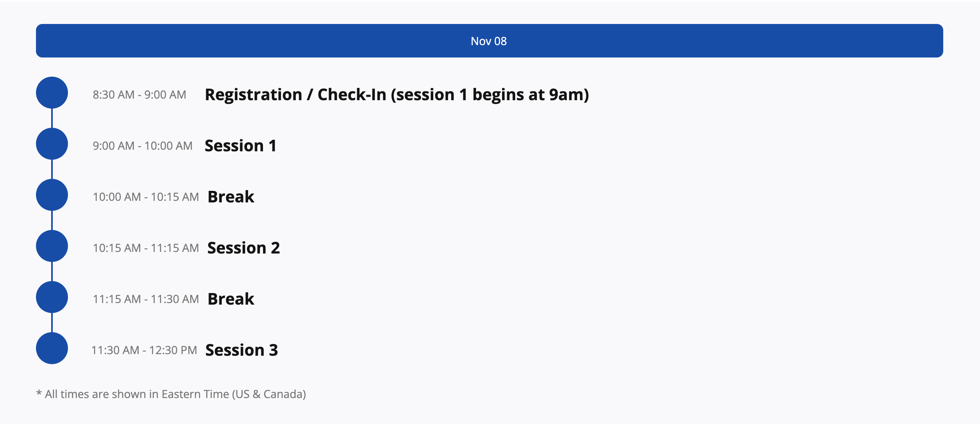Click the Session 2 timeline circle
The image size is (980, 424).
[52, 246]
